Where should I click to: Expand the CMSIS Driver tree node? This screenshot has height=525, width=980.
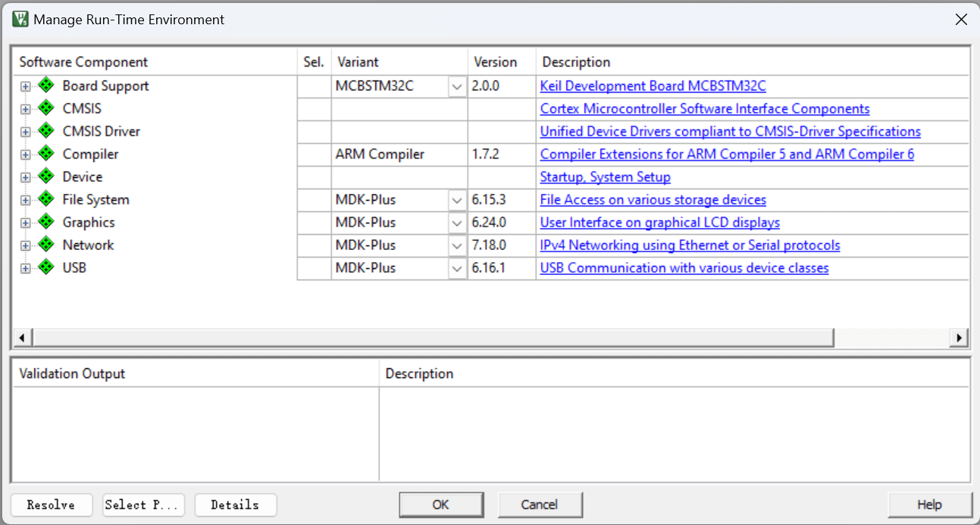coord(26,132)
